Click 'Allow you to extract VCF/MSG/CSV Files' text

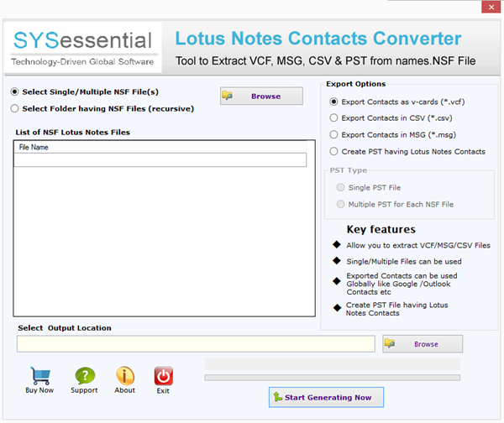point(418,245)
